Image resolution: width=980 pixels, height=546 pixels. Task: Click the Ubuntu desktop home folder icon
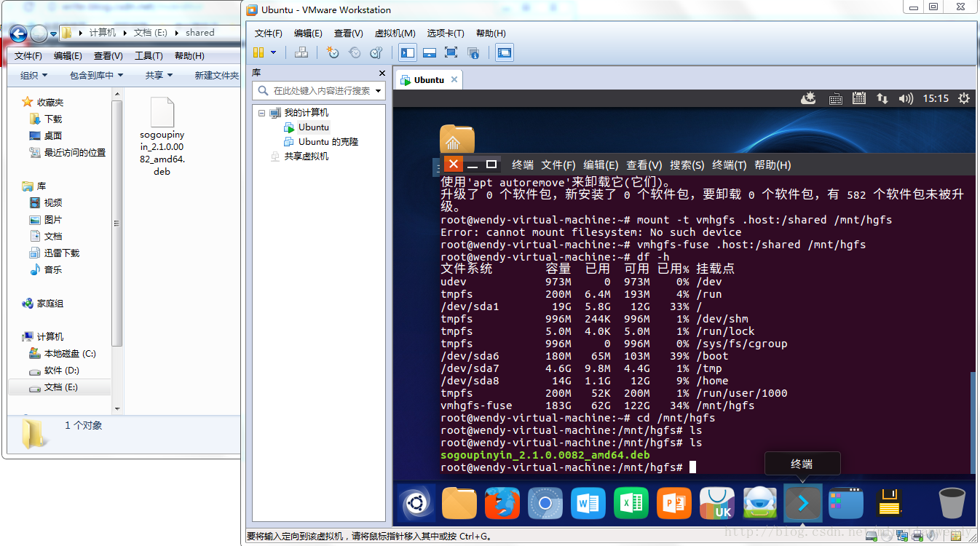click(457, 140)
